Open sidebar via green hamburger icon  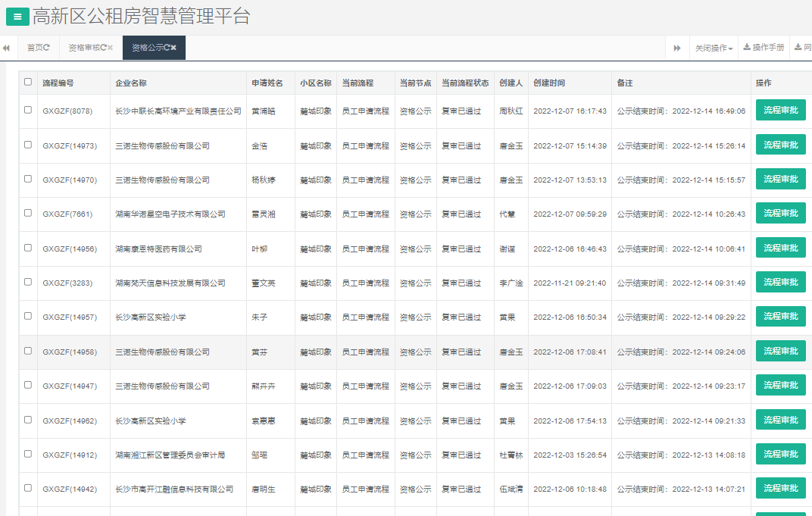(17, 15)
